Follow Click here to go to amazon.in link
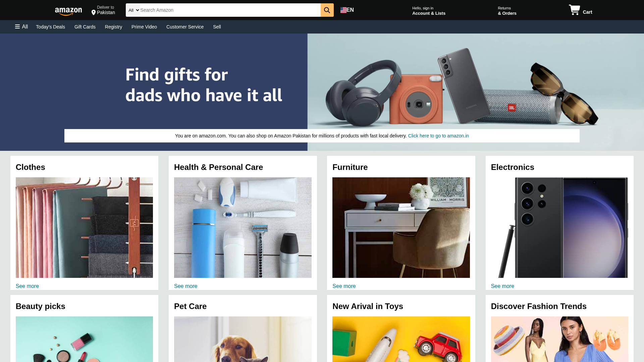 coord(438,136)
